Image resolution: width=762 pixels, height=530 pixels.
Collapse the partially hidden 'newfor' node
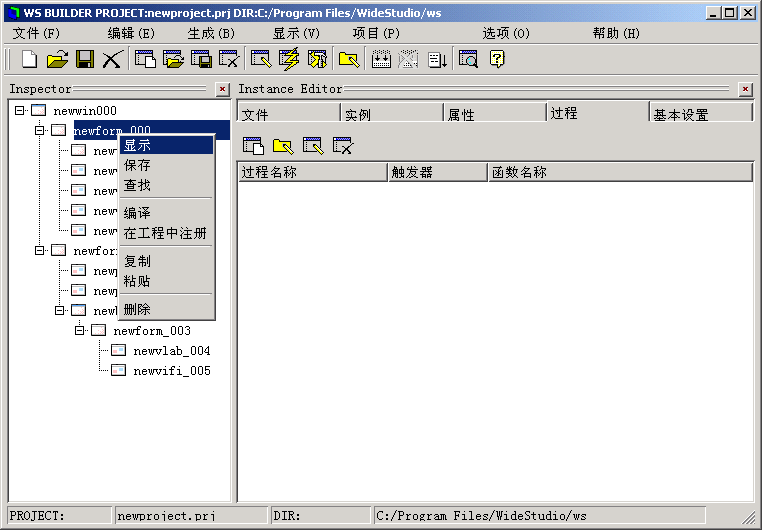click(39, 250)
